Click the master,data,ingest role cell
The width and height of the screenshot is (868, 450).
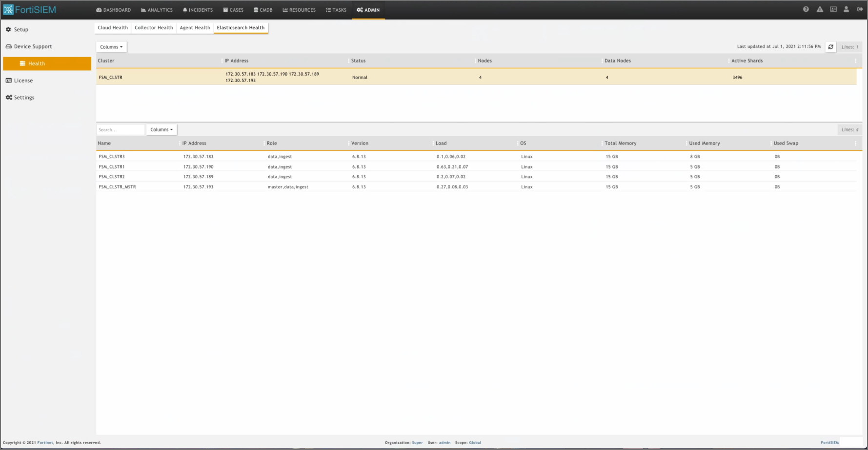[x=288, y=187]
